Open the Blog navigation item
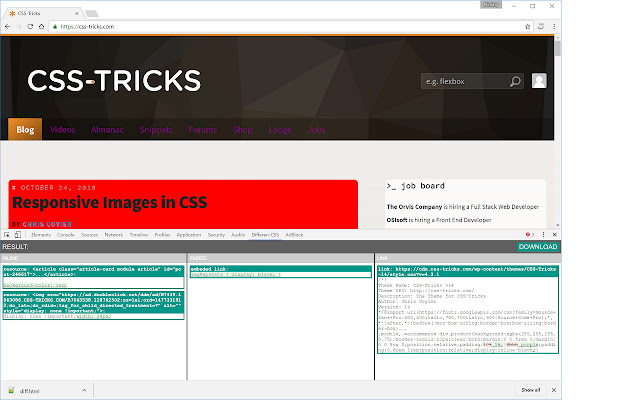 click(25, 129)
